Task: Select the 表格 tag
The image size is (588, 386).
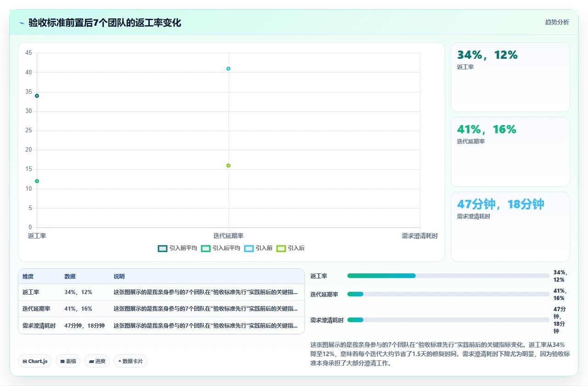Action: click(68, 361)
